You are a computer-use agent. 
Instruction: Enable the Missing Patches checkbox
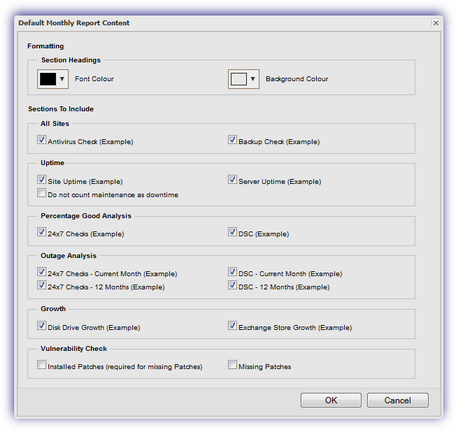[x=232, y=365]
